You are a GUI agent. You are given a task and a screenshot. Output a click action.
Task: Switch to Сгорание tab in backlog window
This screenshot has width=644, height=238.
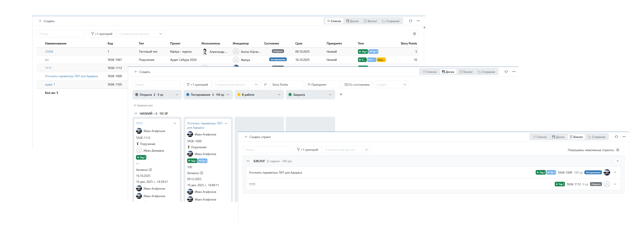(596, 137)
